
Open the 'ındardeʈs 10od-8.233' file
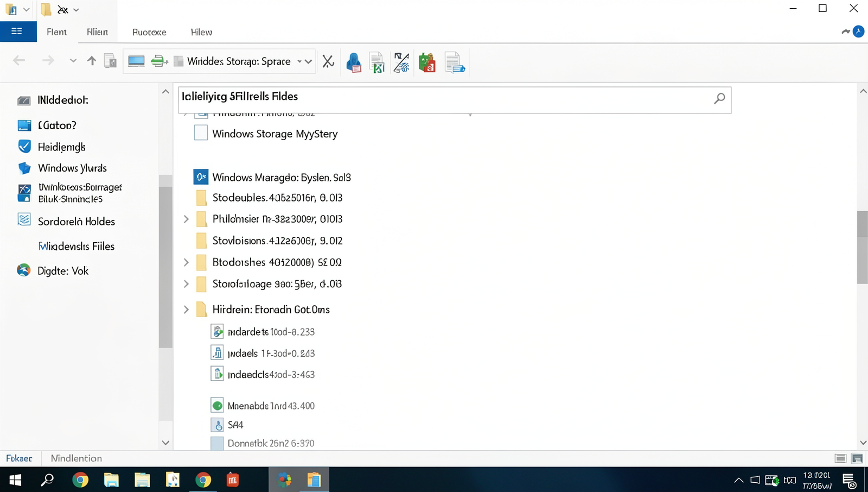tap(263, 332)
